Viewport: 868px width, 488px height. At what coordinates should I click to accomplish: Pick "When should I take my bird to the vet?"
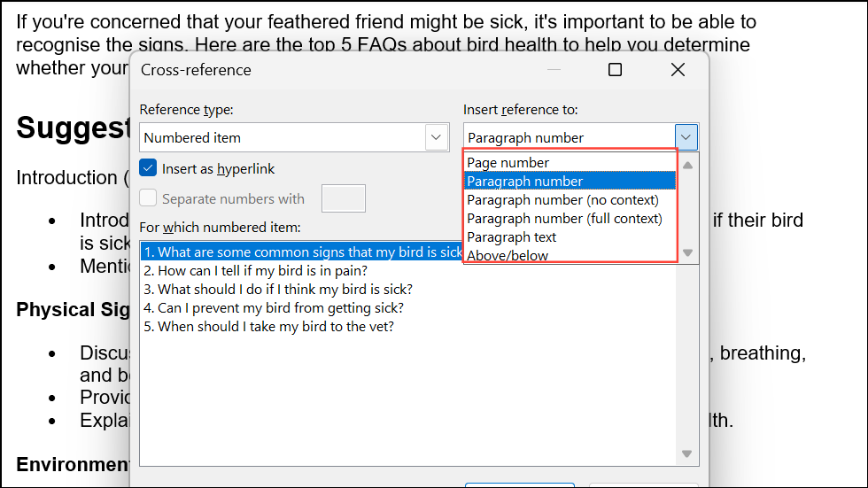268,326
